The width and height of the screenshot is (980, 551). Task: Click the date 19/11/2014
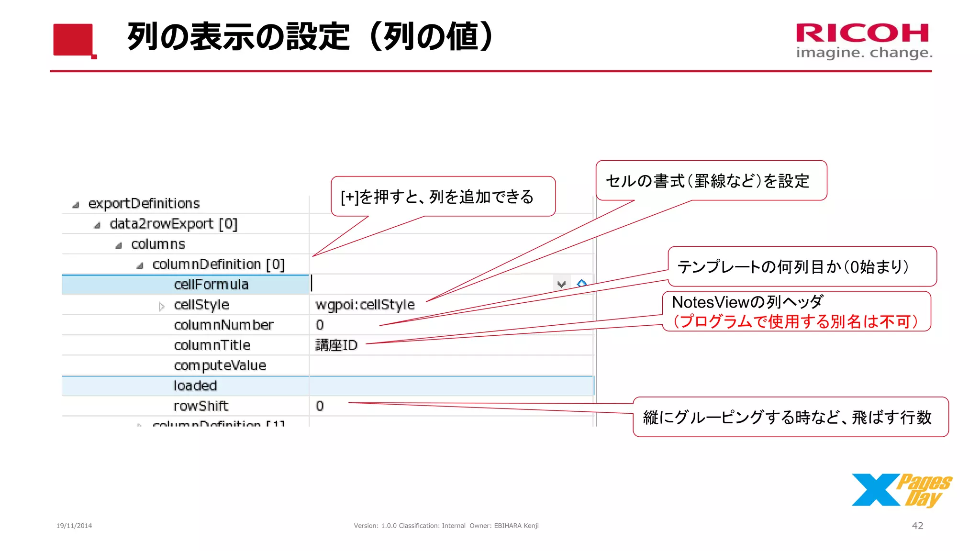[74, 526]
